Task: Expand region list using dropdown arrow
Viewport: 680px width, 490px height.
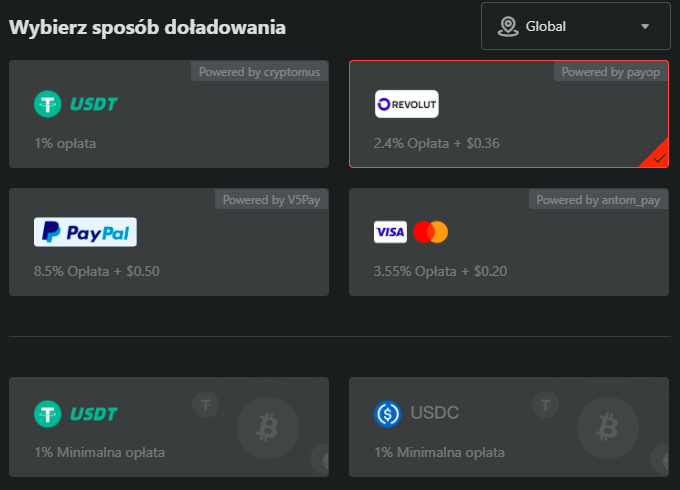Action: pos(645,26)
